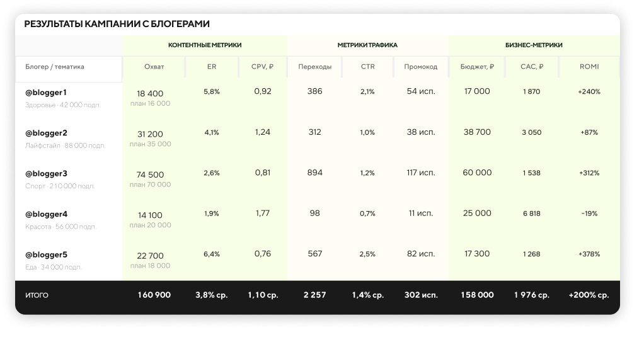Select the '@blogger2' row name

tap(46, 134)
